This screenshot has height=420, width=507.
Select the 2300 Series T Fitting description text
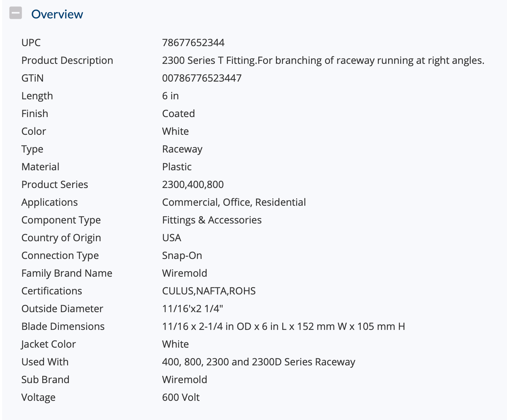(323, 61)
